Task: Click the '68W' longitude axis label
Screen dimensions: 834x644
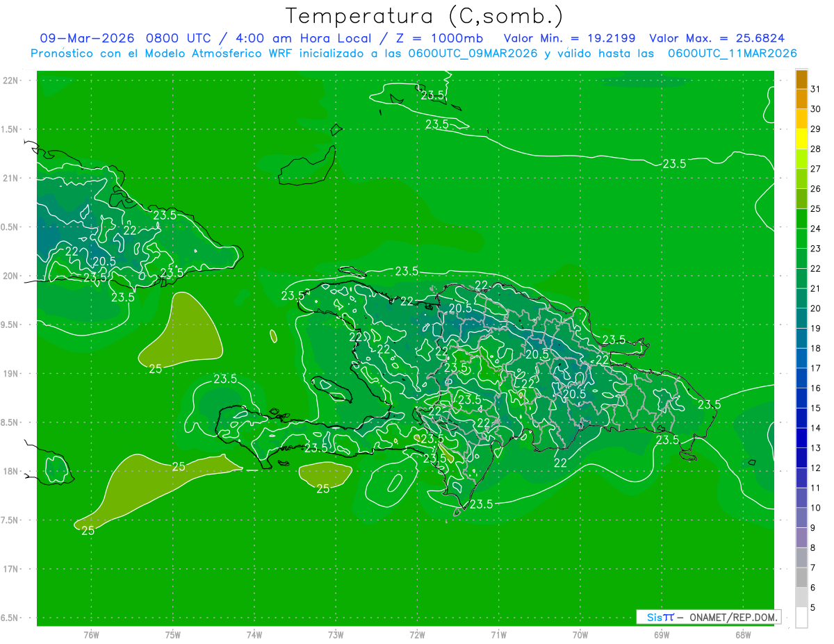Action: (x=743, y=634)
